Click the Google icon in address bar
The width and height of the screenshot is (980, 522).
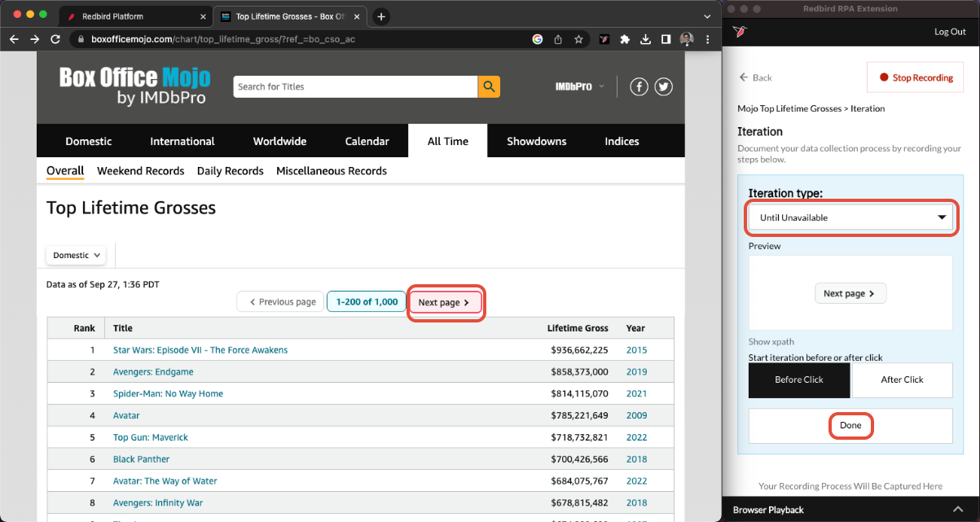click(x=538, y=38)
